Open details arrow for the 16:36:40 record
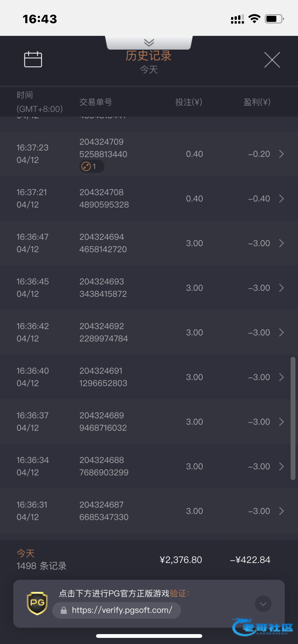298x644 pixels. point(281,377)
